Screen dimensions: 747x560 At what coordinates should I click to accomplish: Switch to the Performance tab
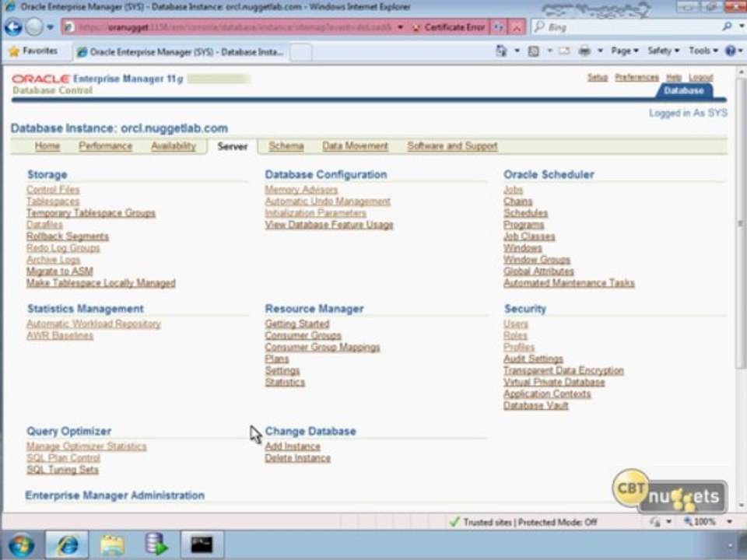point(105,146)
